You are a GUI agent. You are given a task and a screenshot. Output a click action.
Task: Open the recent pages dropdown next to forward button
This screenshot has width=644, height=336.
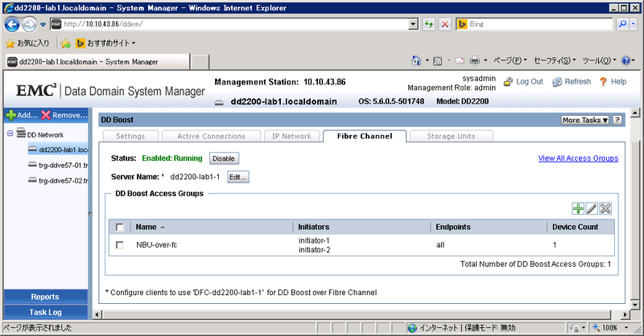click(43, 25)
